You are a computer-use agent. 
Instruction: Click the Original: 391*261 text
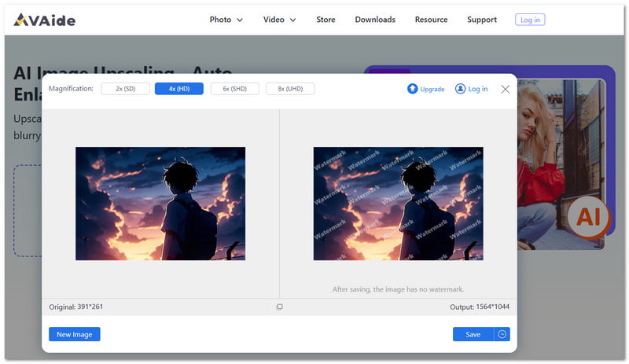75,307
